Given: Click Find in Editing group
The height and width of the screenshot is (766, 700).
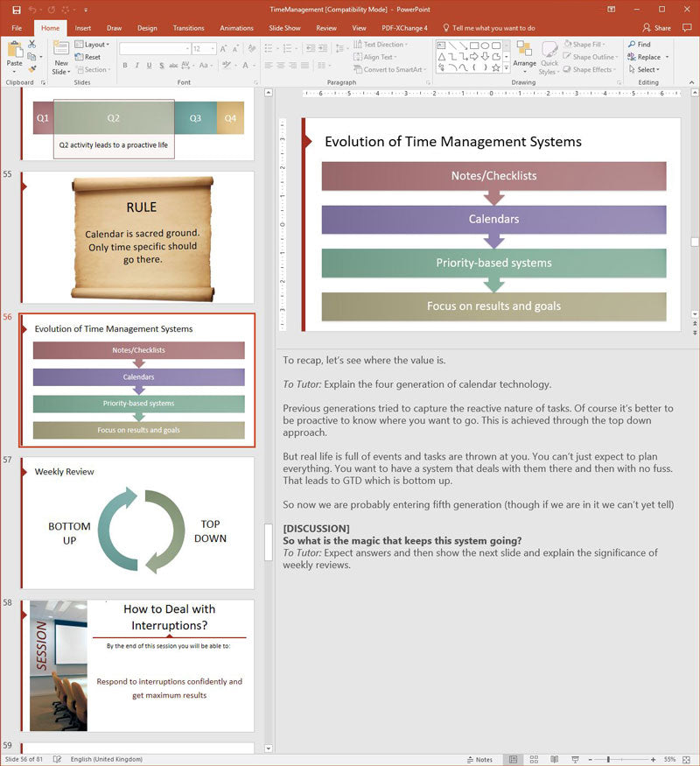Looking at the screenshot, I should click(640, 45).
